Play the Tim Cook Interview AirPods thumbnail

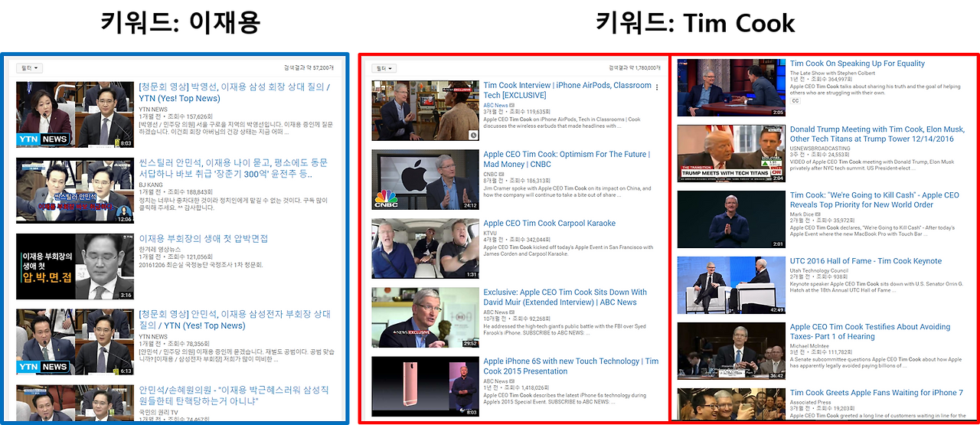425,110
